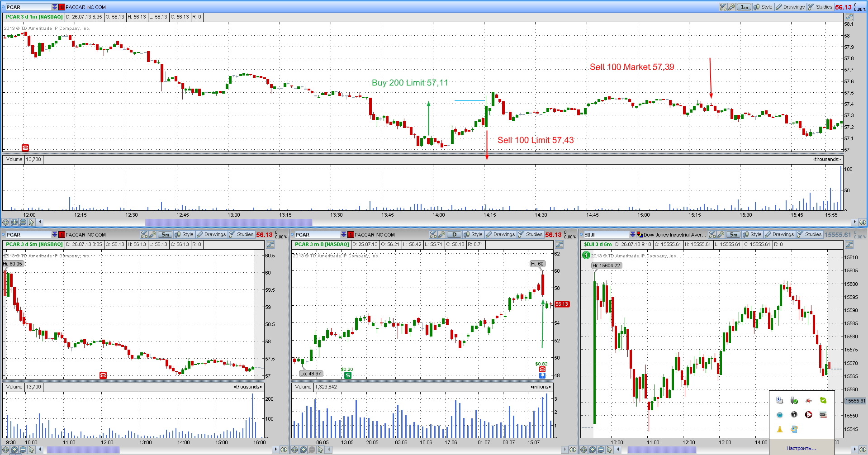
Task: Open Edit Studies quick icon in daily chart
Action: 433,234
